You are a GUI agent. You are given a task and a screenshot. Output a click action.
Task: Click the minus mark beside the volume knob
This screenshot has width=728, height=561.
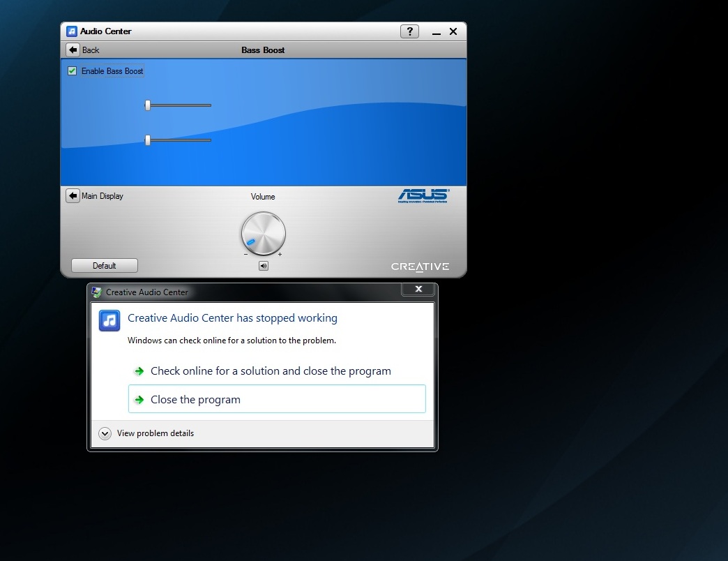point(245,255)
